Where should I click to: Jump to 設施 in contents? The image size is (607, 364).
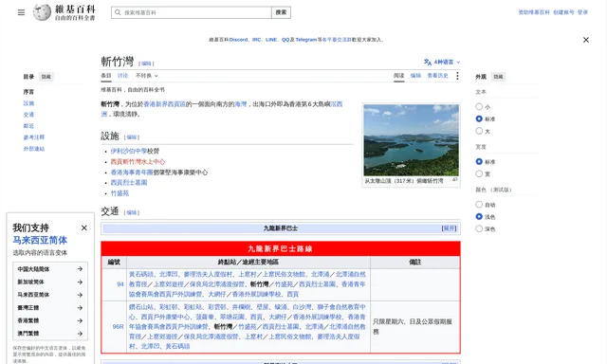(x=28, y=103)
